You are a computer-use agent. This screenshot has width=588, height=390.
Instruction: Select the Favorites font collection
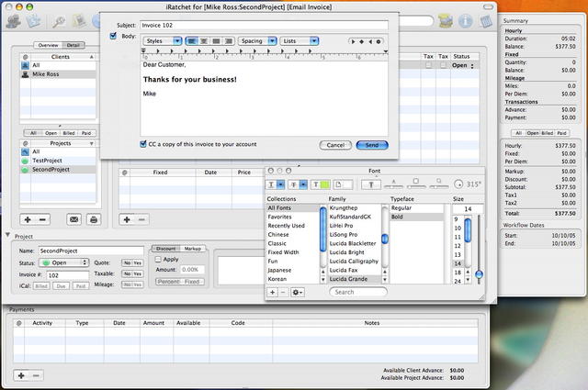tap(293, 217)
